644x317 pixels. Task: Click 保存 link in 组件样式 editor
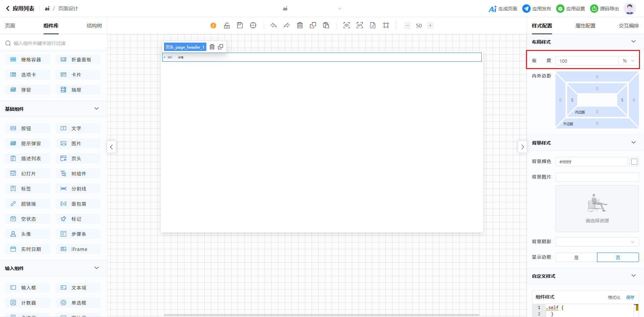pos(630,297)
